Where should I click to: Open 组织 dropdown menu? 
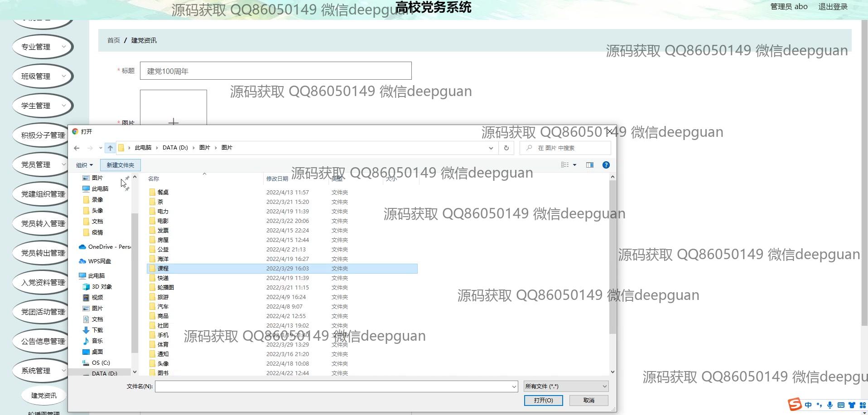(x=84, y=165)
